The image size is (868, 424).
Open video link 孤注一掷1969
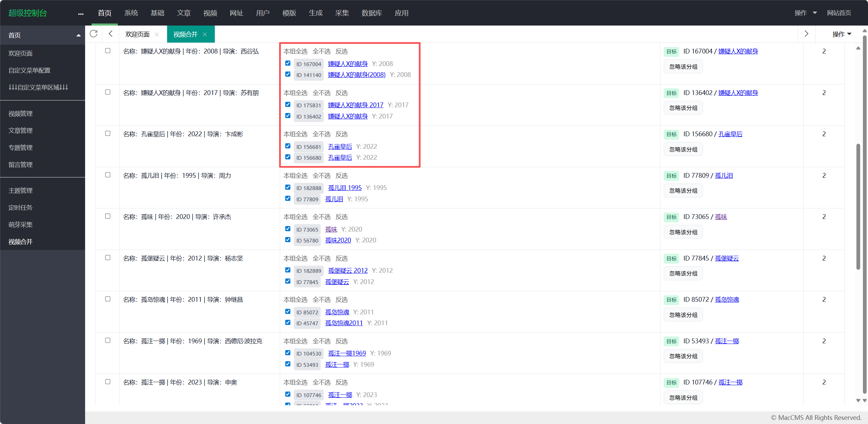(x=347, y=353)
